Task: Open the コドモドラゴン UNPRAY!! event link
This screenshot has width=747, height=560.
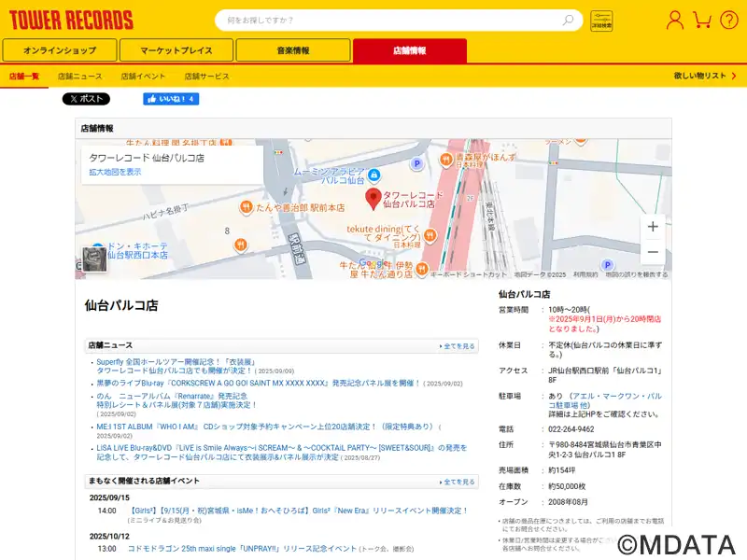Action: click(242, 549)
